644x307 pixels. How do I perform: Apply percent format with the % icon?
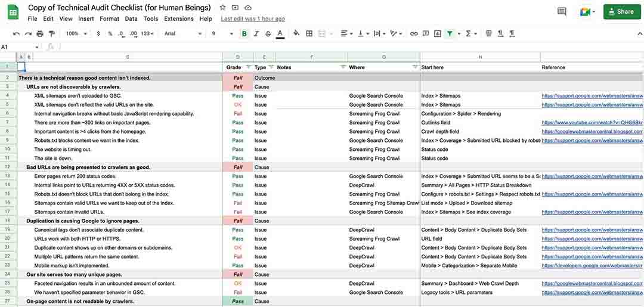(x=110, y=33)
